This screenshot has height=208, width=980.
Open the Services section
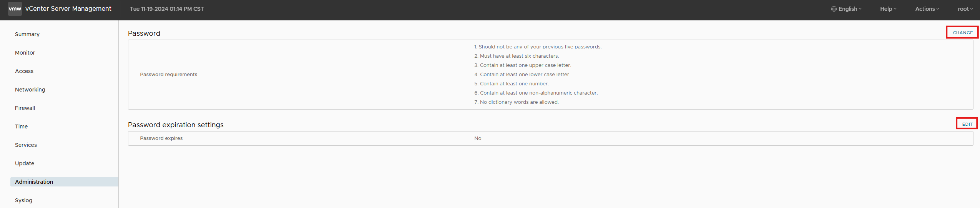26,145
